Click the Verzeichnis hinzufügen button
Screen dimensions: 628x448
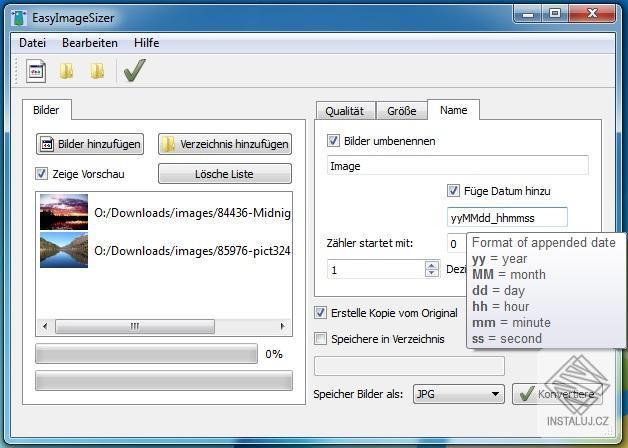225,144
